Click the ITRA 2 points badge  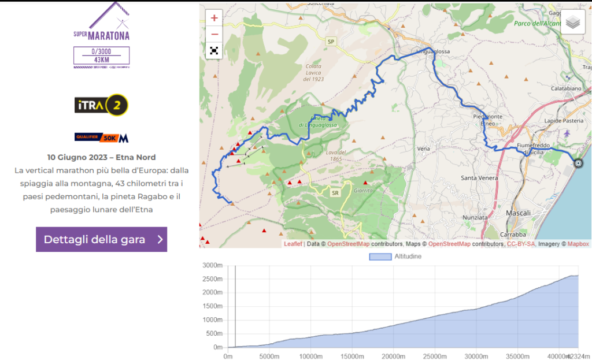point(101,105)
